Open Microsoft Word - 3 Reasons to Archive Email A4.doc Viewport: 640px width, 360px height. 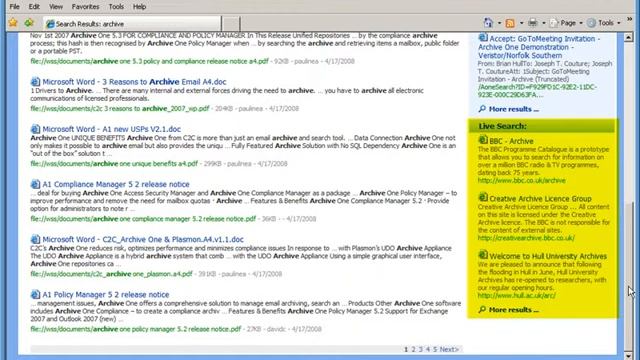(134, 82)
